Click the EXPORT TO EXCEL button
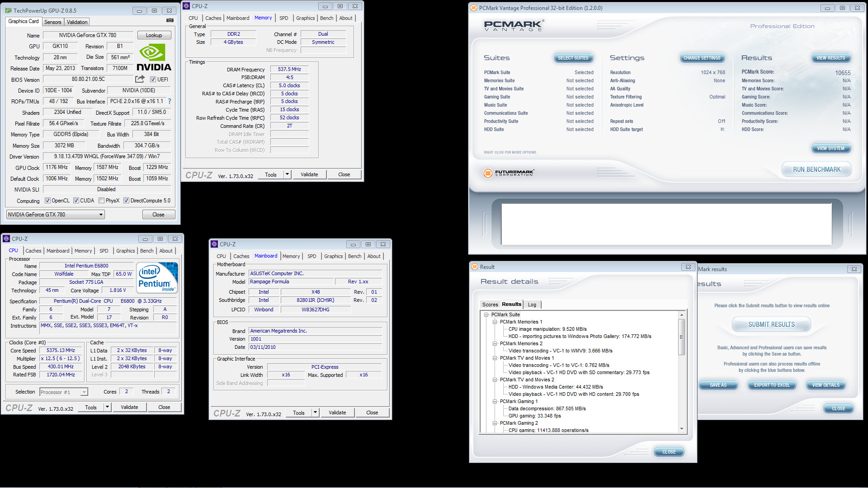Image resolution: width=868 pixels, height=488 pixels. [x=772, y=385]
